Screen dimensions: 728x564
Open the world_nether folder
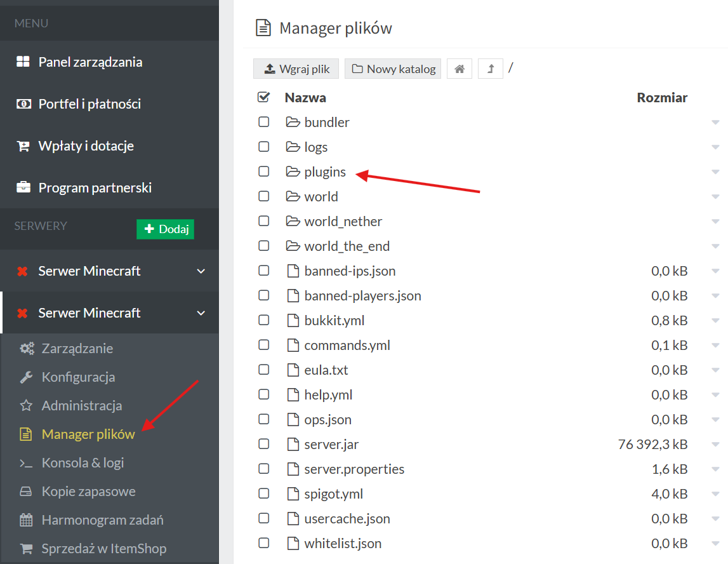(x=343, y=221)
